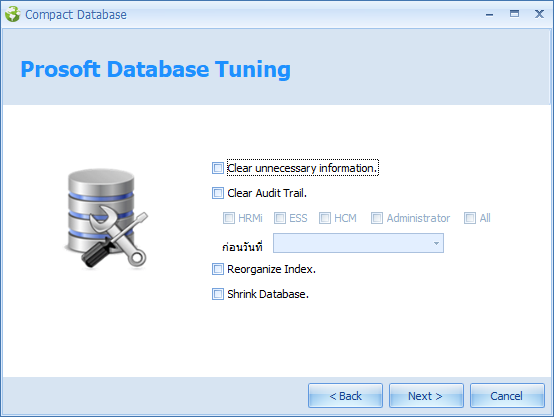Close the Compact Database window
554x417 pixels.
click(x=539, y=14)
